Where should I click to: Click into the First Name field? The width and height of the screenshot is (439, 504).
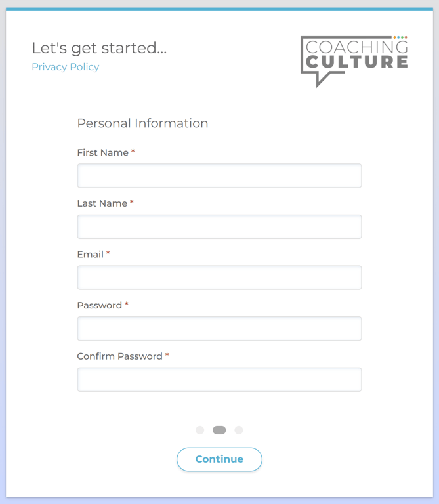coord(219,176)
